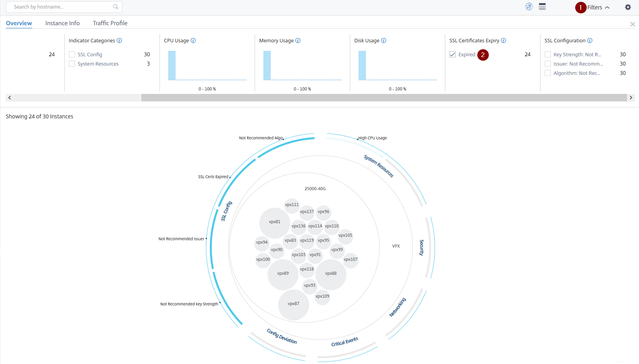This screenshot has width=639, height=364.
Task: Select the vpx87 instance bubble
Action: pyautogui.click(x=294, y=305)
